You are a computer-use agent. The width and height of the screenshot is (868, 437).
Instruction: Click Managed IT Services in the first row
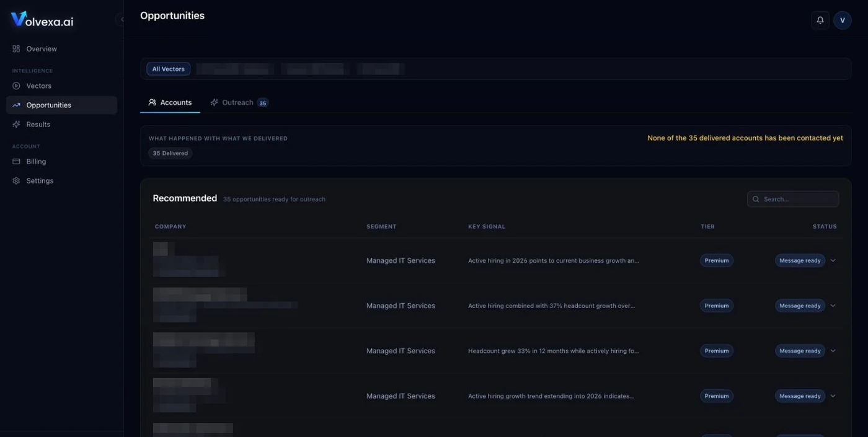(401, 260)
